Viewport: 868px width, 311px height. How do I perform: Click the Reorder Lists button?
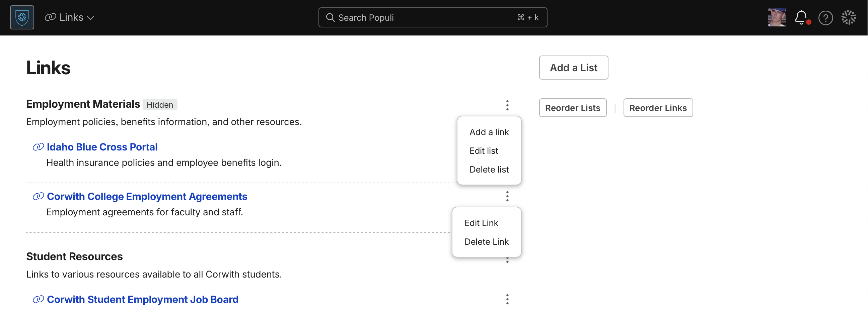(573, 108)
